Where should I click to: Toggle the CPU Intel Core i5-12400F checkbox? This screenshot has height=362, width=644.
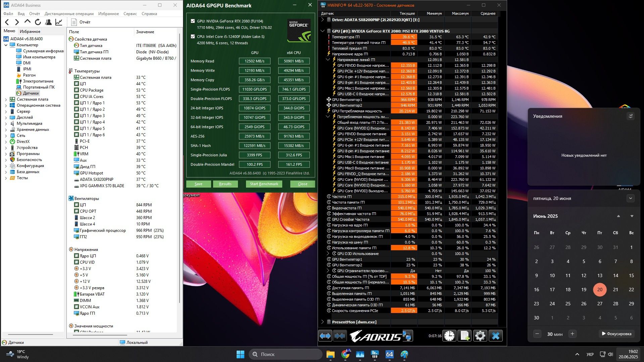tap(193, 37)
